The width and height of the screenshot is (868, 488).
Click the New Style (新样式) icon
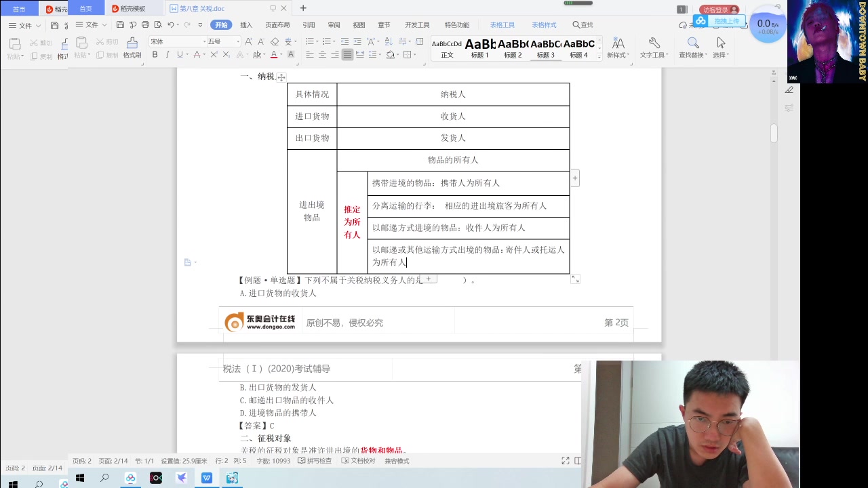coord(618,48)
